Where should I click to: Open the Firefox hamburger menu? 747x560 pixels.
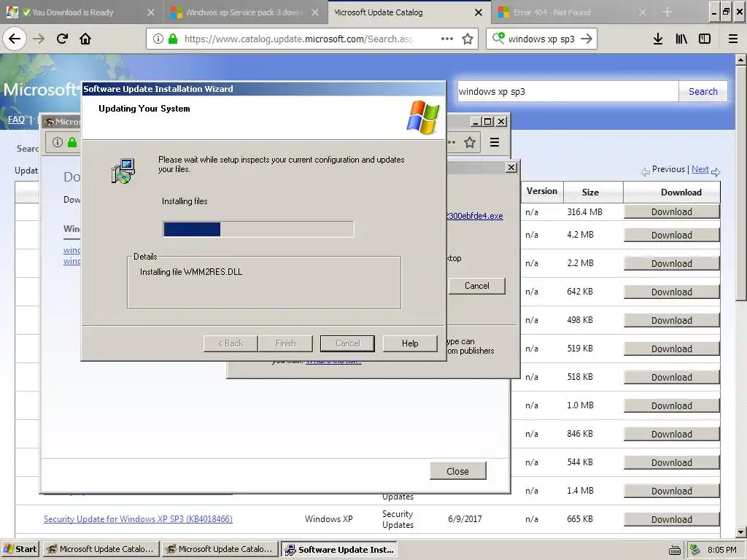pyautogui.click(x=733, y=39)
